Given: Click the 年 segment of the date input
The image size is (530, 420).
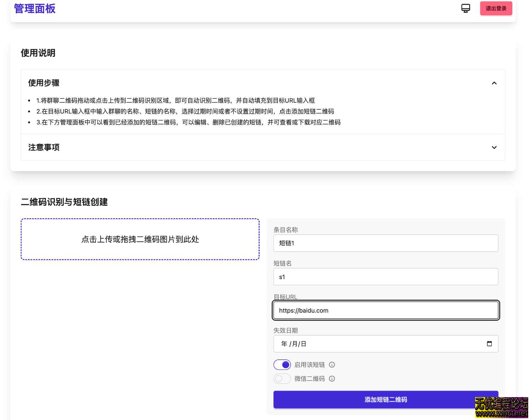Looking at the screenshot, I should tap(284, 343).
